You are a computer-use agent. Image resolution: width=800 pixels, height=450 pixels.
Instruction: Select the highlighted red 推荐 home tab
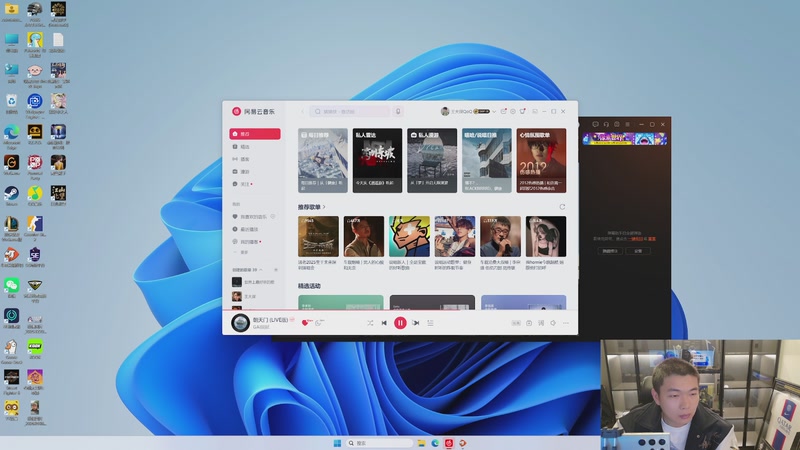pos(255,134)
